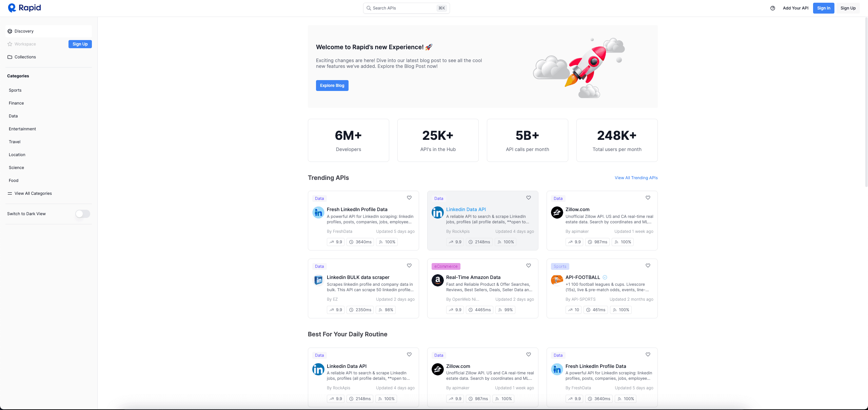Click 461ms latency on API-FOOTBALL card
The height and width of the screenshot is (410, 868).
(596, 310)
